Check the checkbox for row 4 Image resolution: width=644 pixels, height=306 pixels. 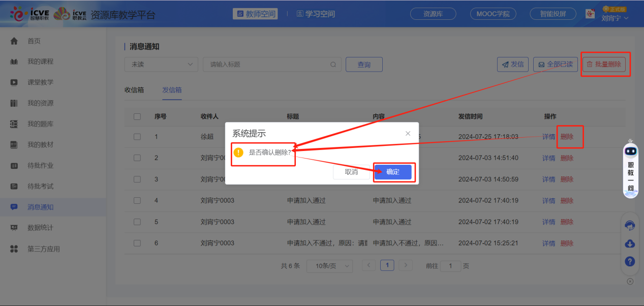click(x=137, y=201)
